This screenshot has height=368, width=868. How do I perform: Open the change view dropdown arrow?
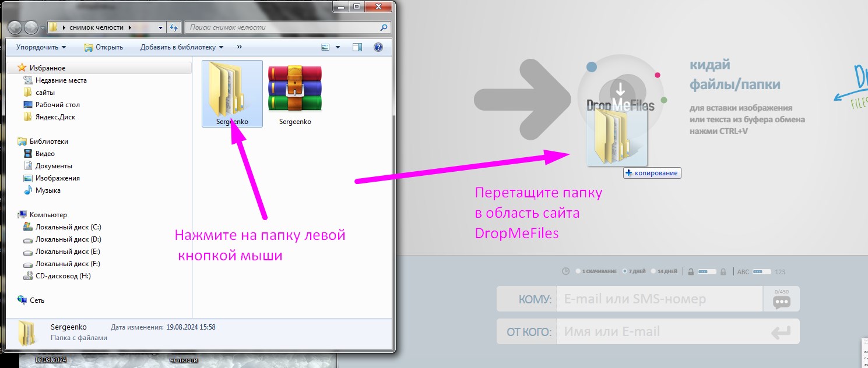coord(336,47)
